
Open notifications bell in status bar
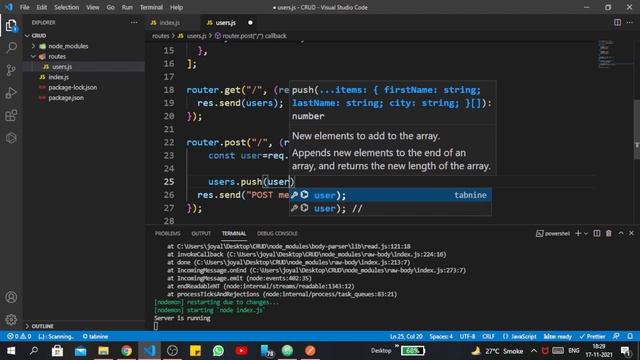coord(630,336)
